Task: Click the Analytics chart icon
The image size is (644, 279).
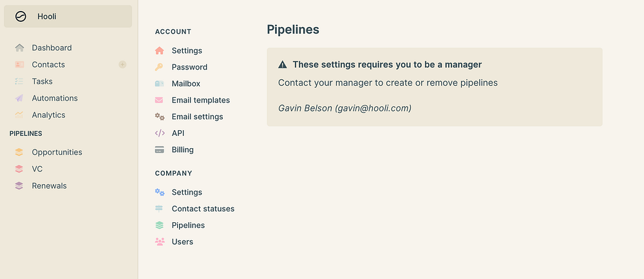Action: (x=19, y=115)
